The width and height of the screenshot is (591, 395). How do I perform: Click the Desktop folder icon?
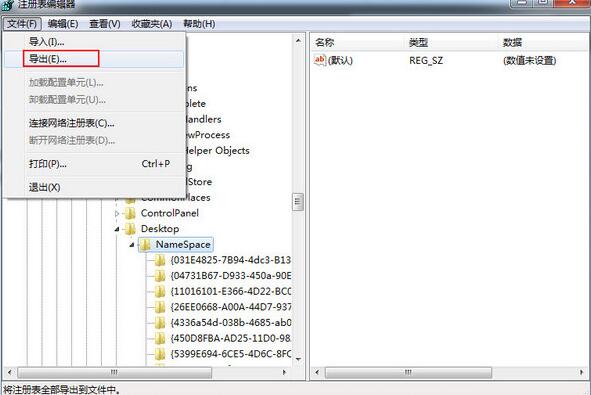click(130, 229)
